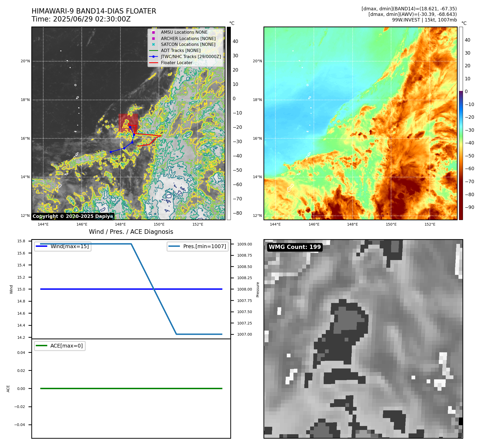Click the blue dotted line sample for JTWC/NHC Tracks
481x448 pixels.
pyautogui.click(x=153, y=56)
